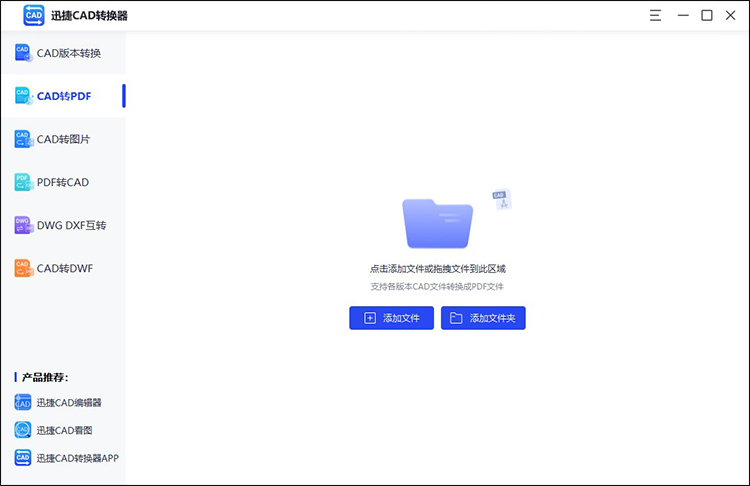
Task: Click the small CAD-to-PDF file icon
Action: pyautogui.click(x=502, y=199)
